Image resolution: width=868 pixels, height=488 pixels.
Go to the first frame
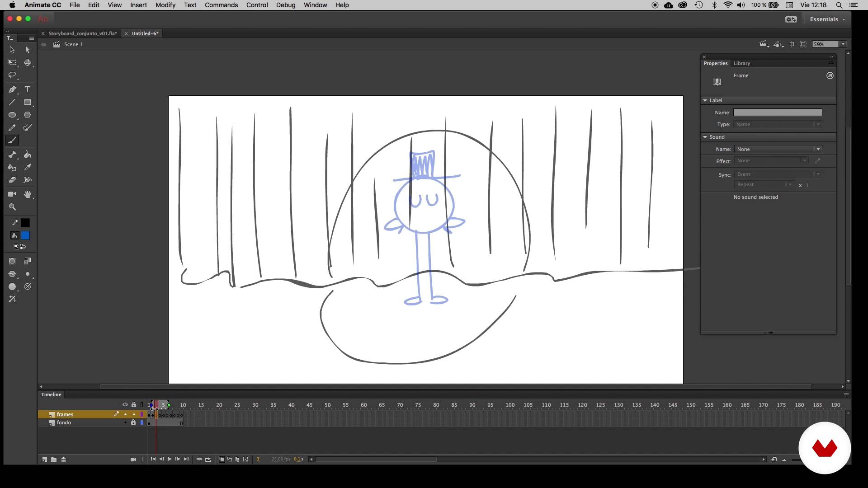point(153,459)
